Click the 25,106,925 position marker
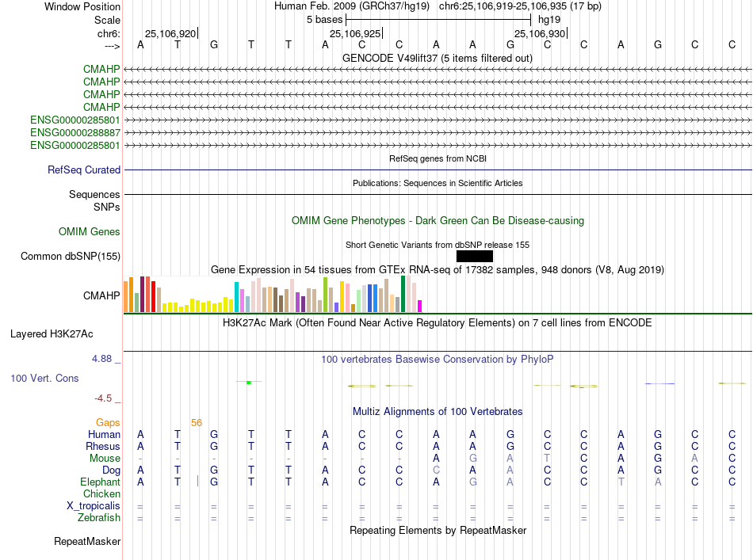Viewport: 753px width, 560px height. point(355,33)
